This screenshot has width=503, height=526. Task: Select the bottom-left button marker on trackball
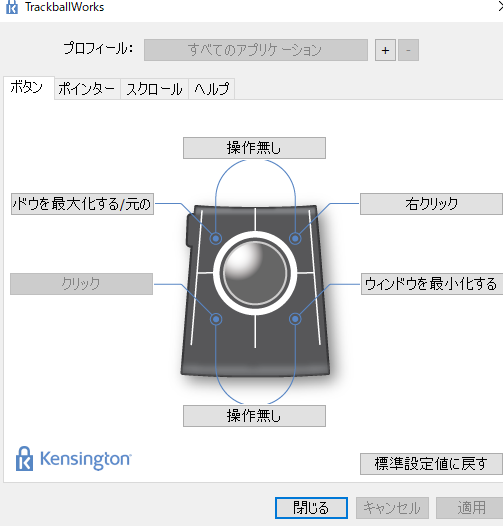[x=216, y=319]
